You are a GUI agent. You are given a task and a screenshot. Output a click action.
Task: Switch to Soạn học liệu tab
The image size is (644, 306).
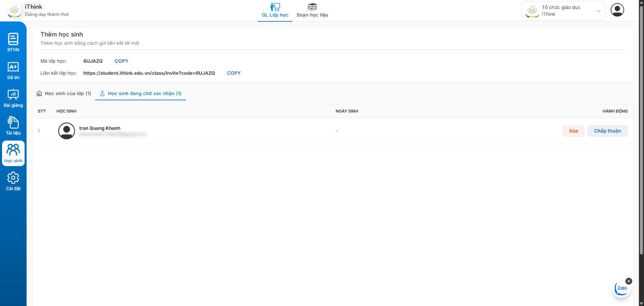[312, 11]
